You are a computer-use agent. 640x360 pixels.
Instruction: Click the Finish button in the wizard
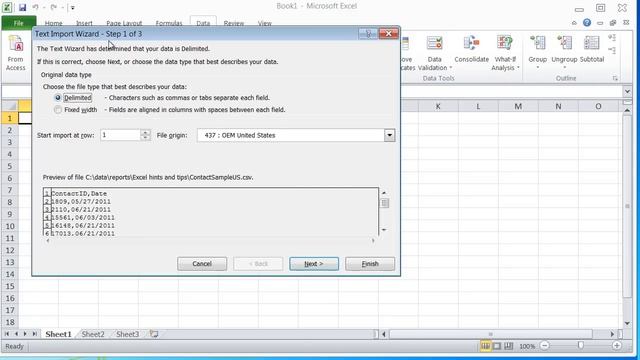(370, 264)
